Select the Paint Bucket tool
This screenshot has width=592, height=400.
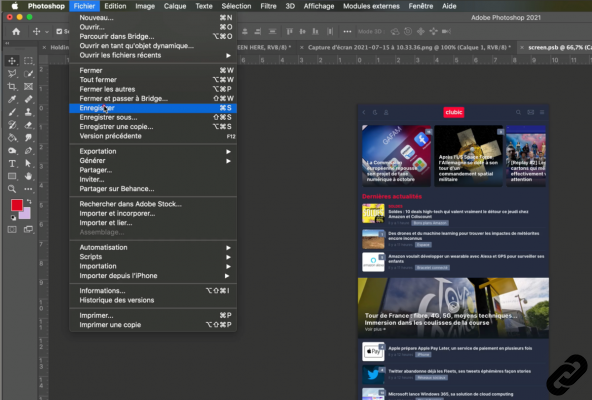click(x=12, y=138)
